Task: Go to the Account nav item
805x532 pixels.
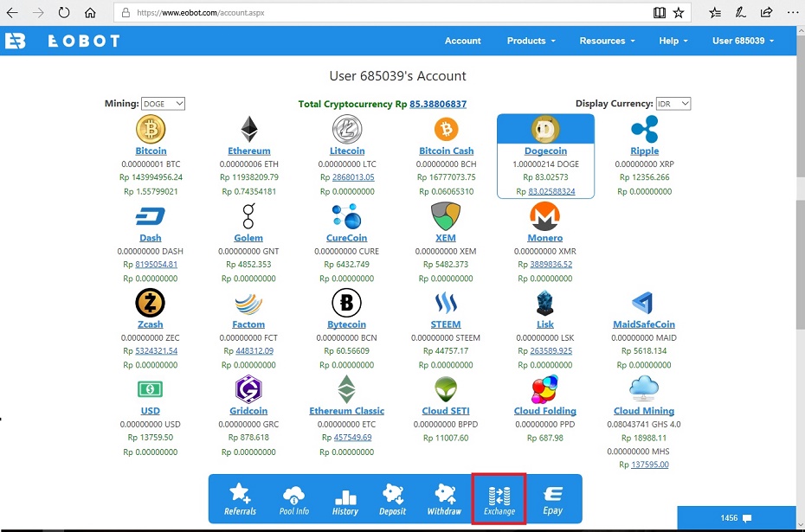Action: click(462, 41)
